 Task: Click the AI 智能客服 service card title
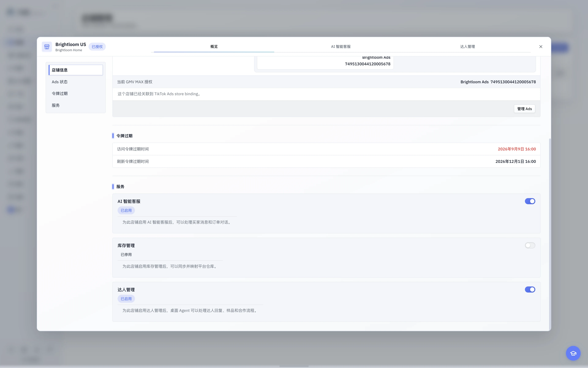pyautogui.click(x=129, y=201)
